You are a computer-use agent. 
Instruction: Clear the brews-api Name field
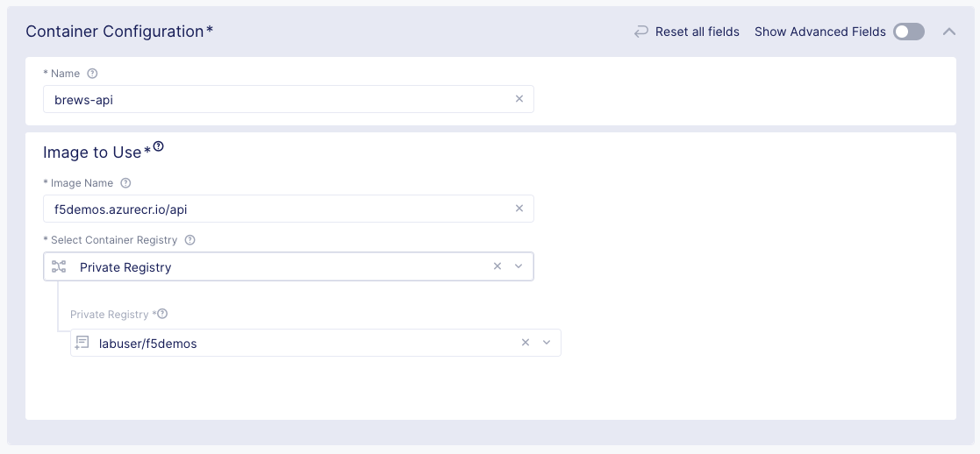point(519,99)
